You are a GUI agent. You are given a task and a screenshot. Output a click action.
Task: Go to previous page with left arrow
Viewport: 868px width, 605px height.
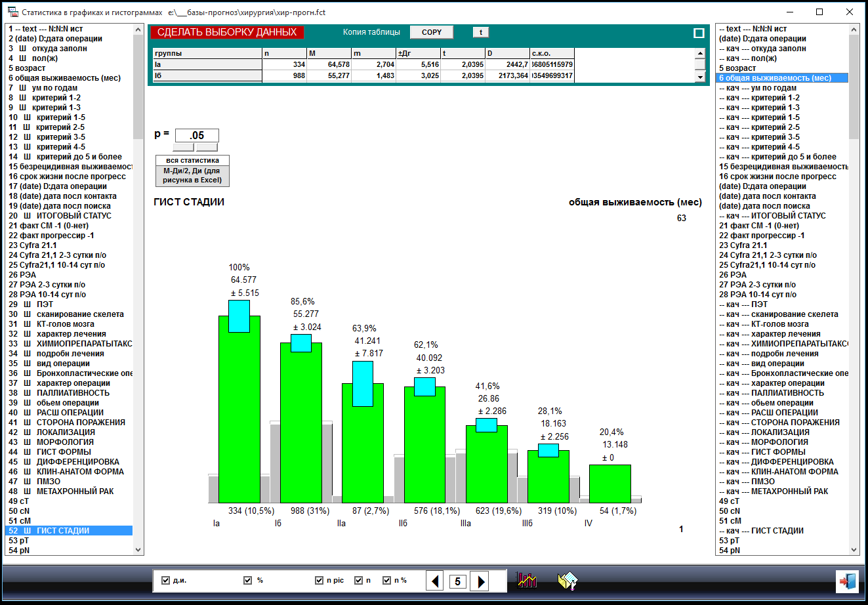point(435,581)
